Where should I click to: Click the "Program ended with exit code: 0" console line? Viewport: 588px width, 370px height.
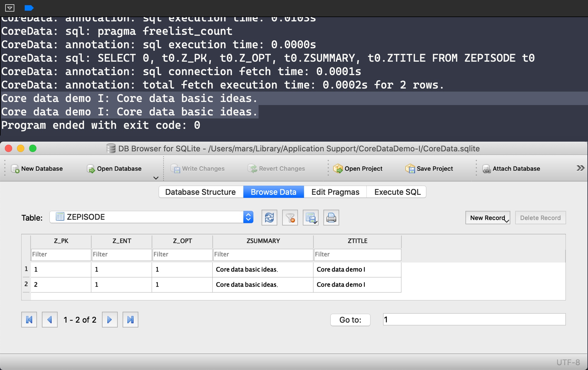(101, 125)
